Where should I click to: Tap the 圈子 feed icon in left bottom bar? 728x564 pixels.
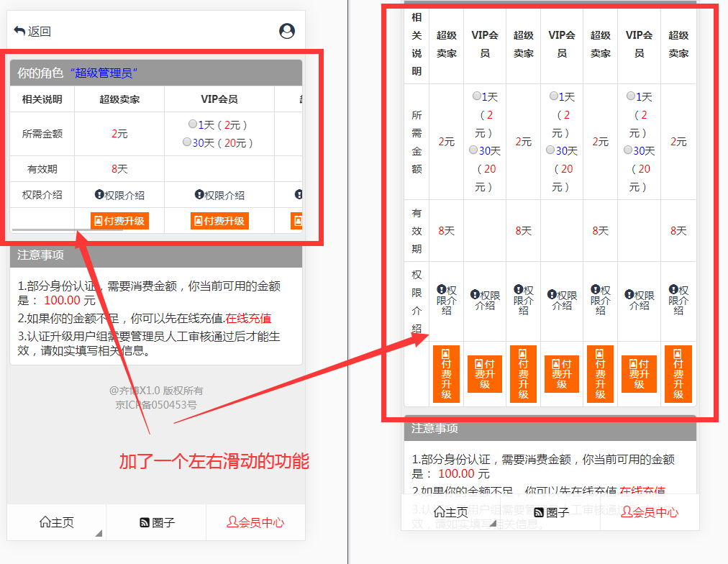pyautogui.click(x=144, y=523)
